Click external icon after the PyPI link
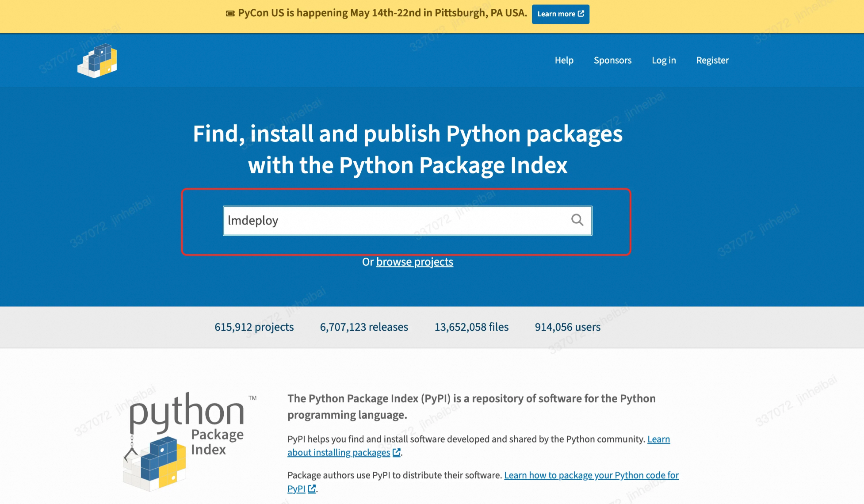 tap(312, 489)
